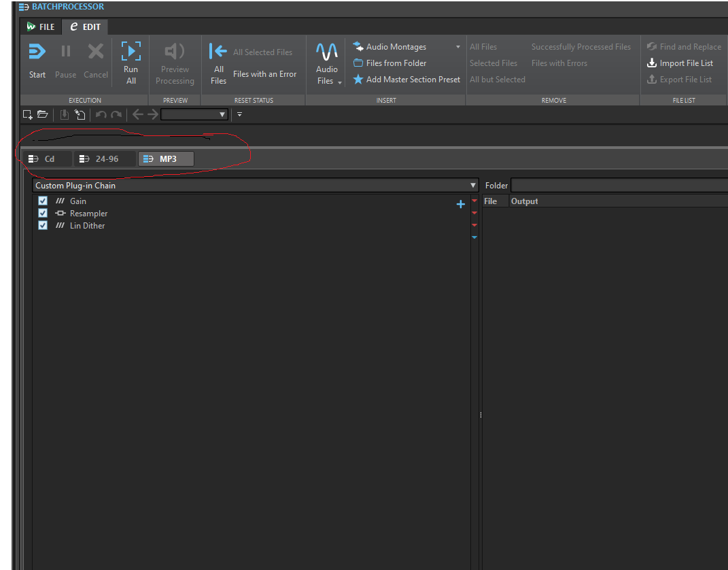Click the Folder path input field
Viewport: 728px width, 570px height.
[619, 186]
